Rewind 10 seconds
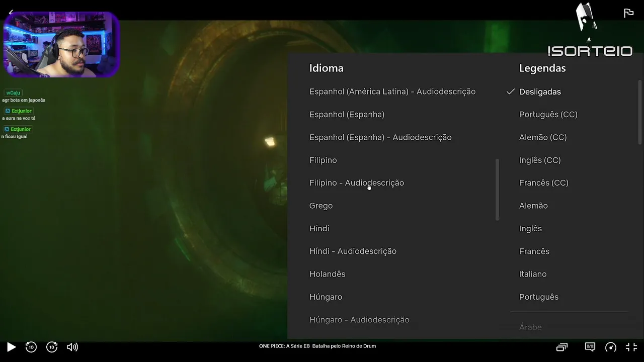 coord(31,347)
